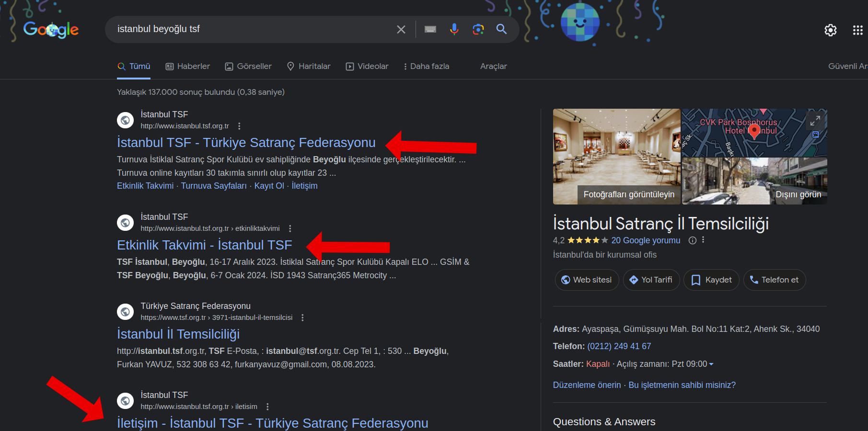Click the info icon beside reviews
Image resolution: width=868 pixels, height=431 pixels.
693,240
